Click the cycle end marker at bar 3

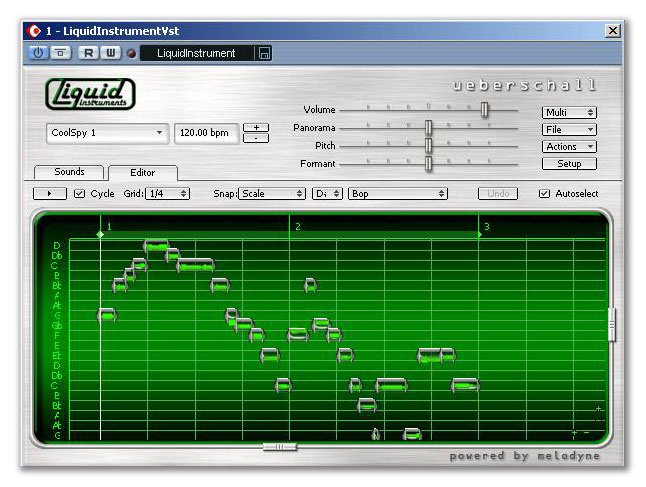tap(479, 234)
